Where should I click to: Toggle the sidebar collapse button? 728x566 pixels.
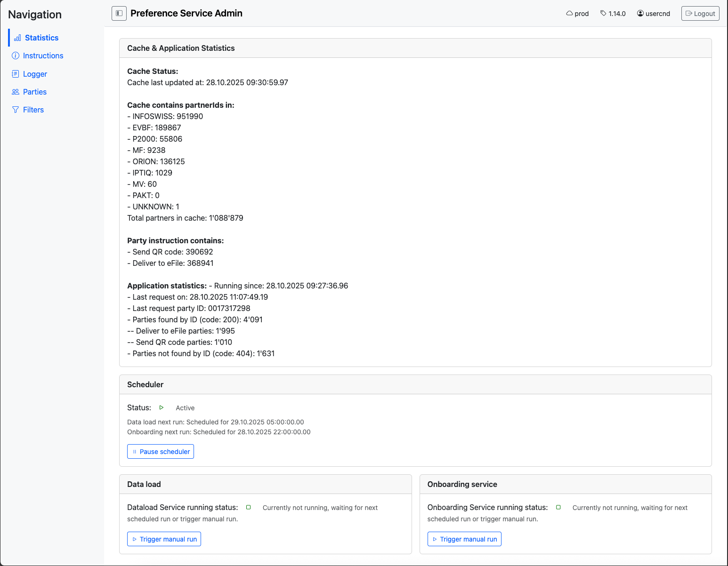(119, 13)
